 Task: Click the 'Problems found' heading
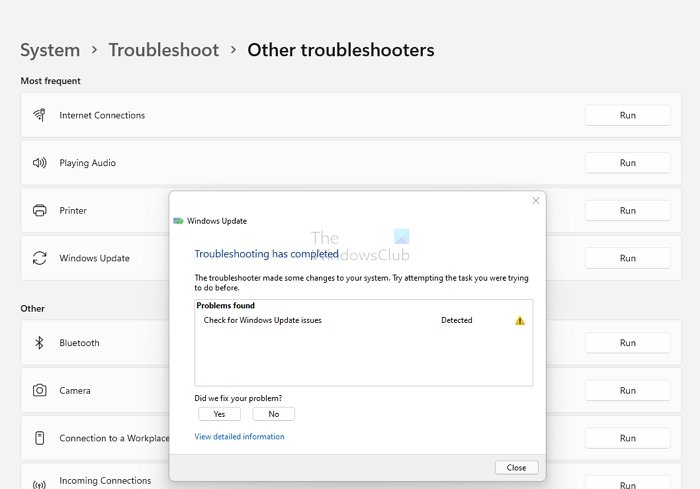(225, 305)
